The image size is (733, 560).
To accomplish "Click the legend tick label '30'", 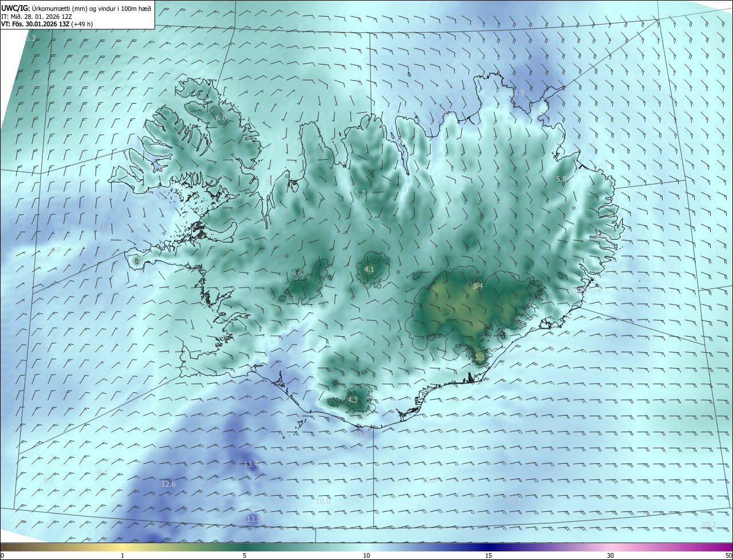I will [610, 555].
